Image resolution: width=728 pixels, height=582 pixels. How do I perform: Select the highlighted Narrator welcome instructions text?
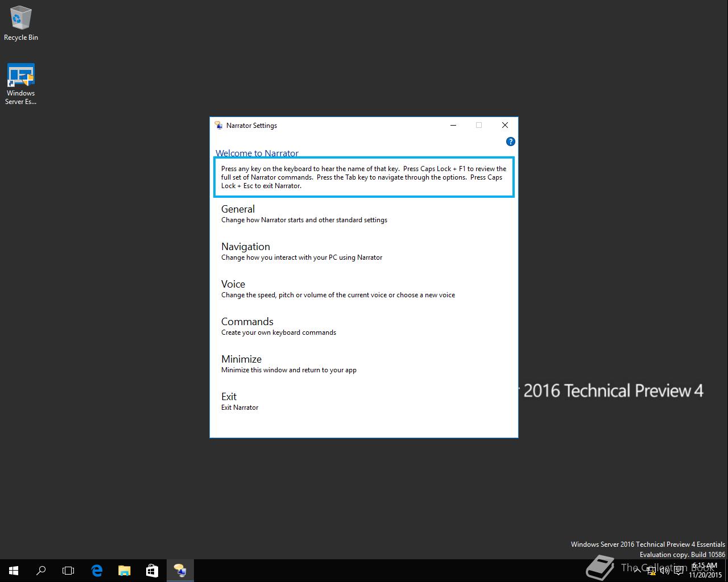[x=364, y=177]
